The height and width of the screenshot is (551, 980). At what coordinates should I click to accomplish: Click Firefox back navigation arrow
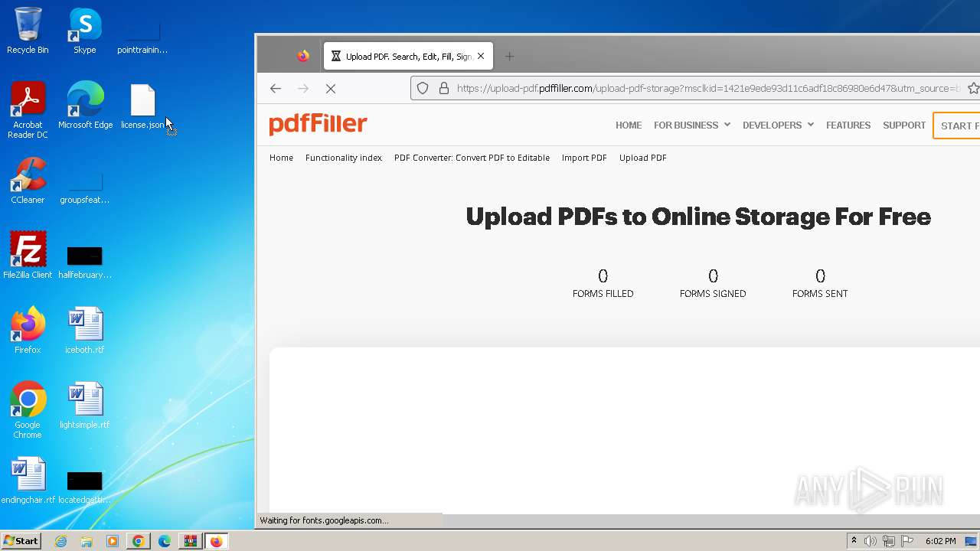click(x=276, y=89)
